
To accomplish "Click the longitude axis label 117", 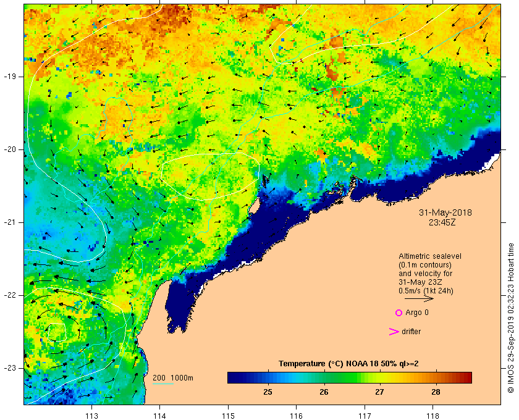I will pyautogui.click(x=365, y=416).
